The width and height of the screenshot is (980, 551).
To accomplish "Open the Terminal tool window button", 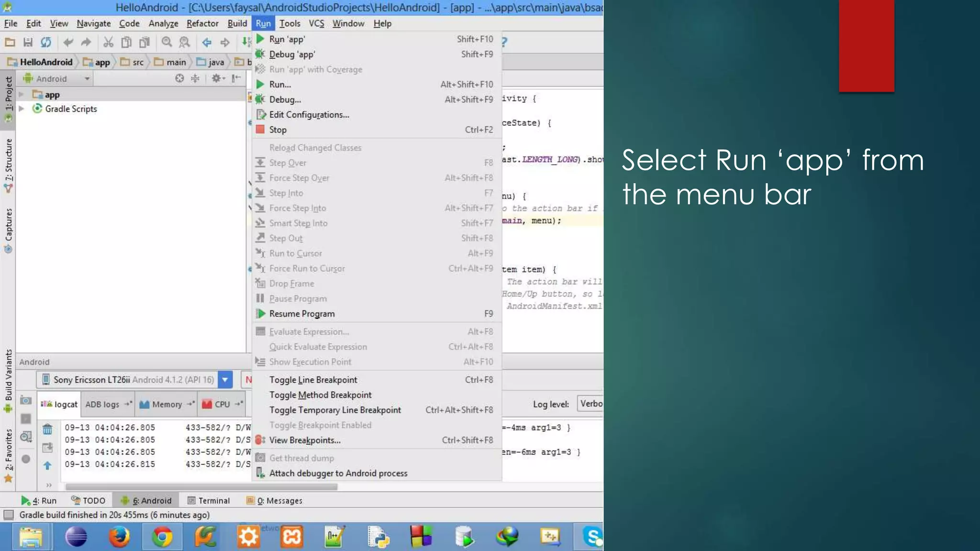I will (x=209, y=500).
